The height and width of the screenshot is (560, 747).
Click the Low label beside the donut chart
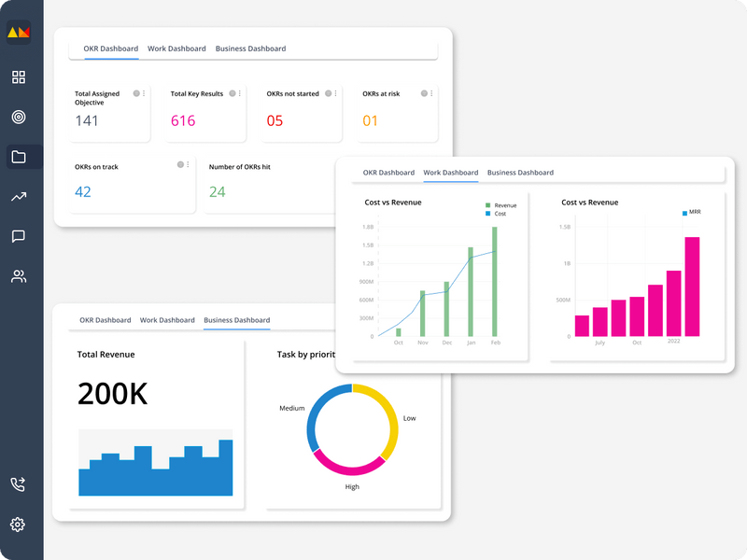(409, 418)
